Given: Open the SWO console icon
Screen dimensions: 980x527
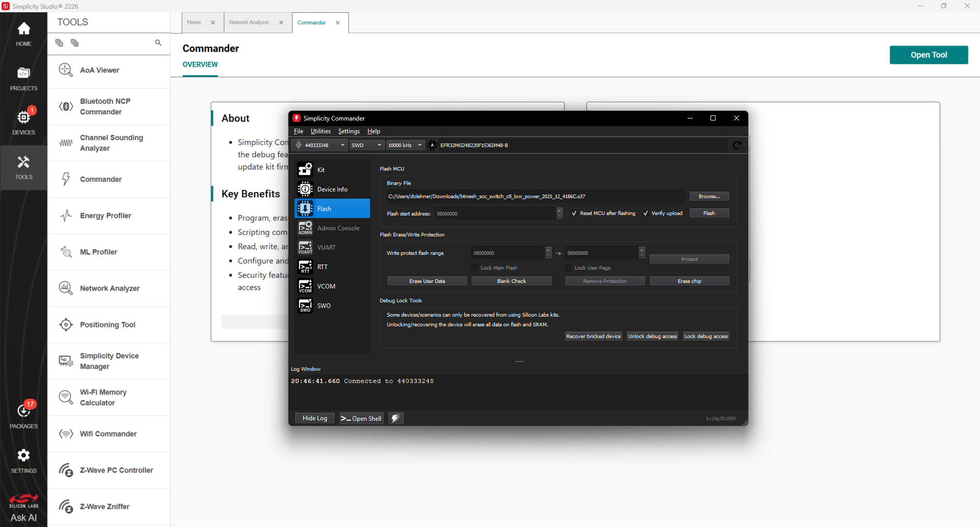Looking at the screenshot, I should pos(305,305).
